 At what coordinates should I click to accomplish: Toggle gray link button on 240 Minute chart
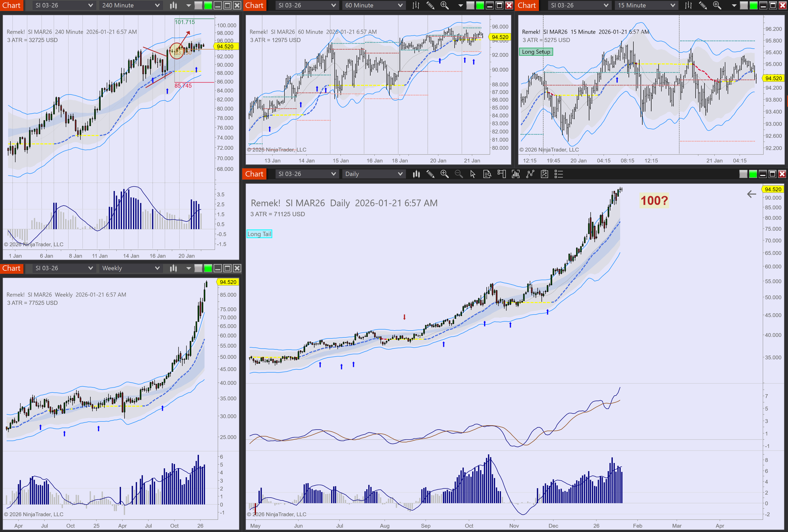point(198,5)
